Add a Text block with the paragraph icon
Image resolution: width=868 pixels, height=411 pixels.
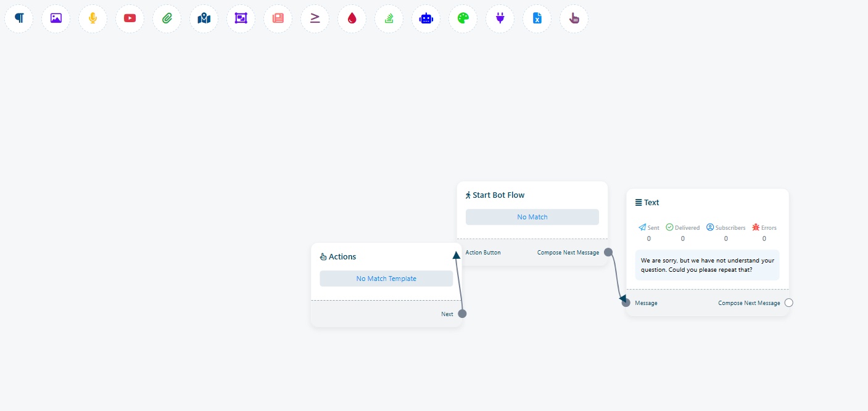tap(19, 18)
